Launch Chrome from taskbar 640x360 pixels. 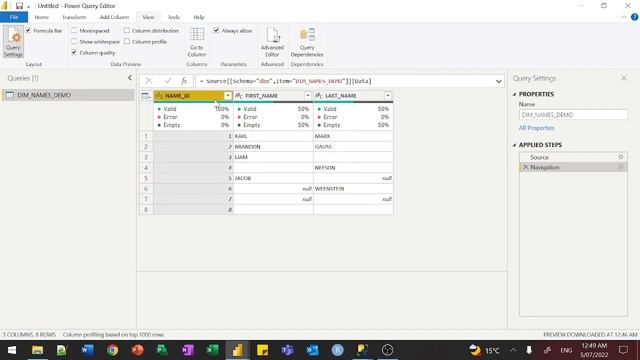[113, 350]
